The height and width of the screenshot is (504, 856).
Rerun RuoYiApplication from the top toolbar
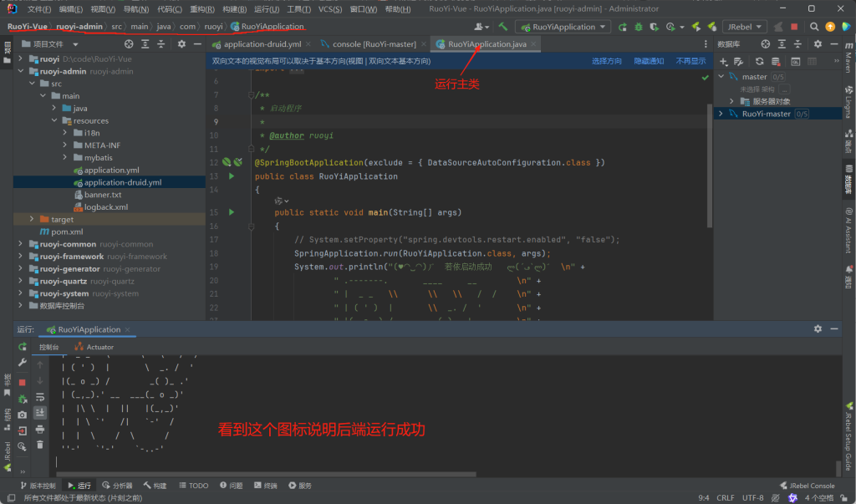(x=622, y=27)
